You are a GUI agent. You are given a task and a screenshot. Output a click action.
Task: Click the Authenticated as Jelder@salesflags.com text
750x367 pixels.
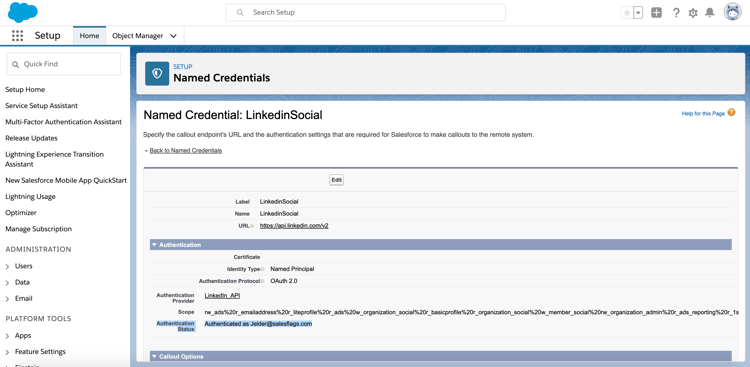click(258, 324)
